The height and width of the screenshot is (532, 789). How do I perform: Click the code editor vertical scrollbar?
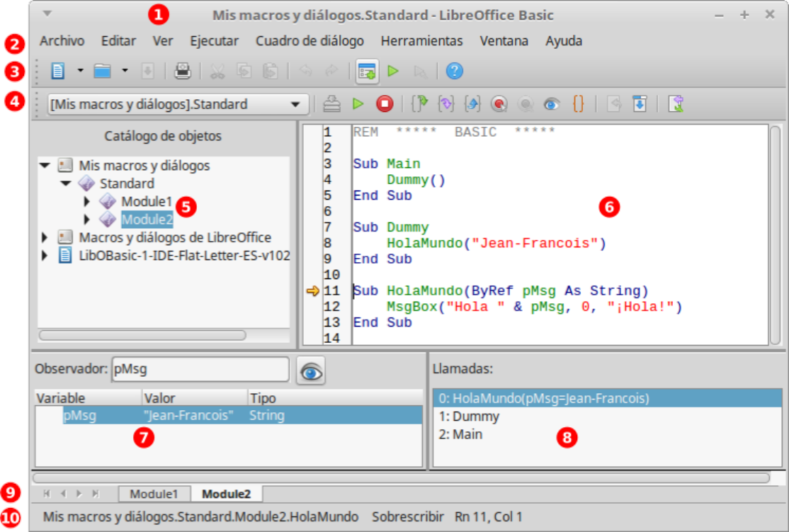(775, 234)
